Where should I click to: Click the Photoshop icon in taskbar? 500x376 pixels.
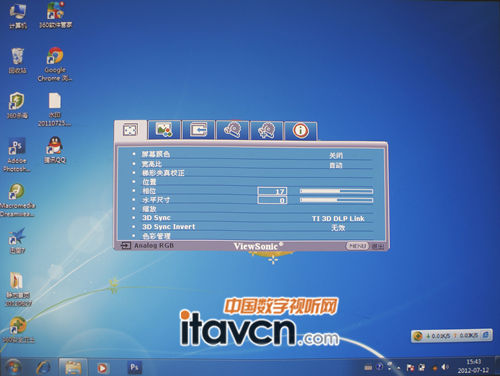(x=134, y=367)
